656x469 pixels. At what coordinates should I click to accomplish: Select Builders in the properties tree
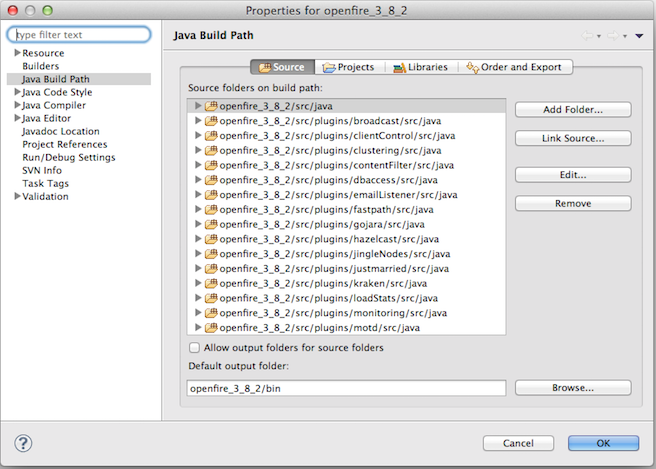41,66
